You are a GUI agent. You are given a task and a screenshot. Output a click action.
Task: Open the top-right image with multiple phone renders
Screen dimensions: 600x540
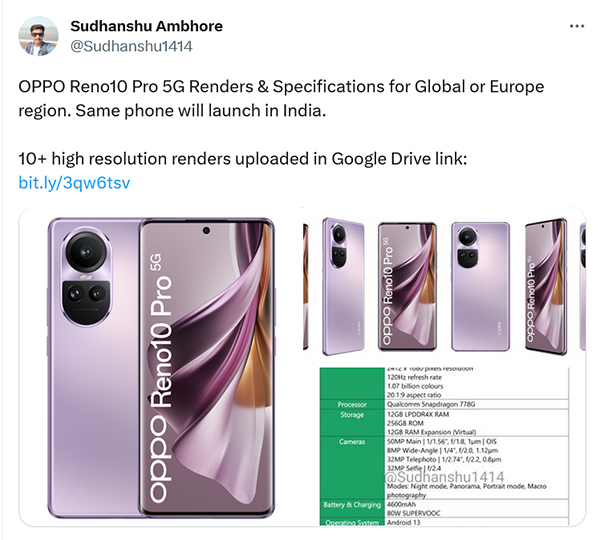pyautogui.click(x=444, y=285)
